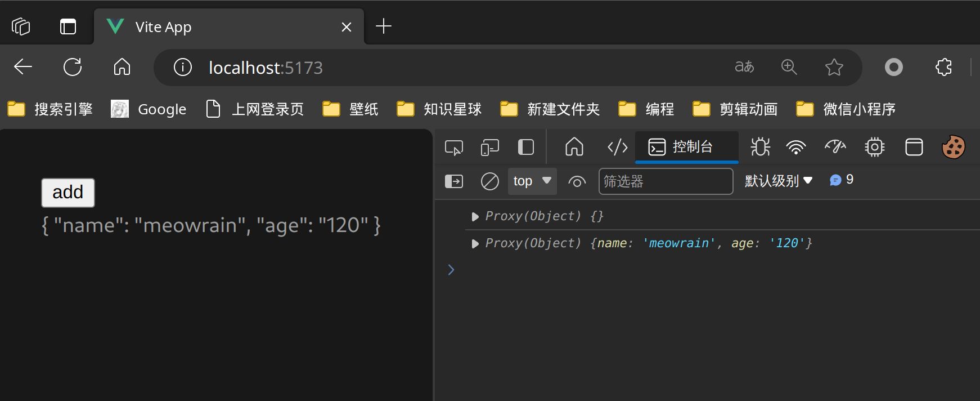Open the 默认级别 log level dropdown

coord(779,181)
